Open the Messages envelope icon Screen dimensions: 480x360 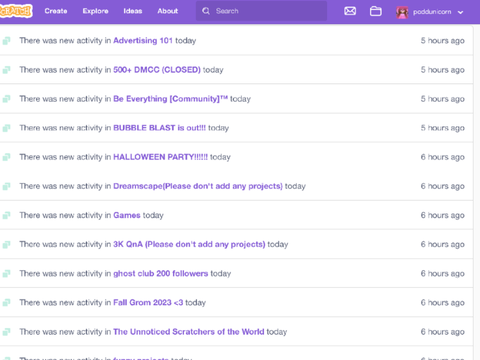350,11
